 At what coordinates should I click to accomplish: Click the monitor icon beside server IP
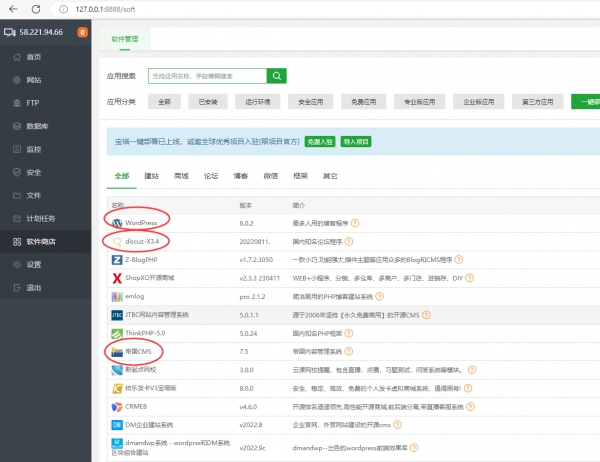[x=10, y=32]
